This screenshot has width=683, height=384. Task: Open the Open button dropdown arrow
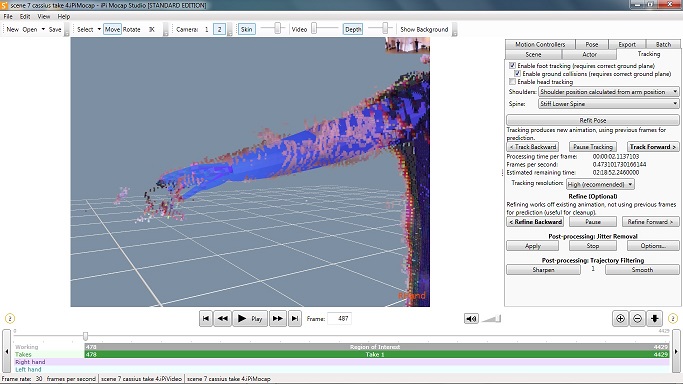point(43,29)
